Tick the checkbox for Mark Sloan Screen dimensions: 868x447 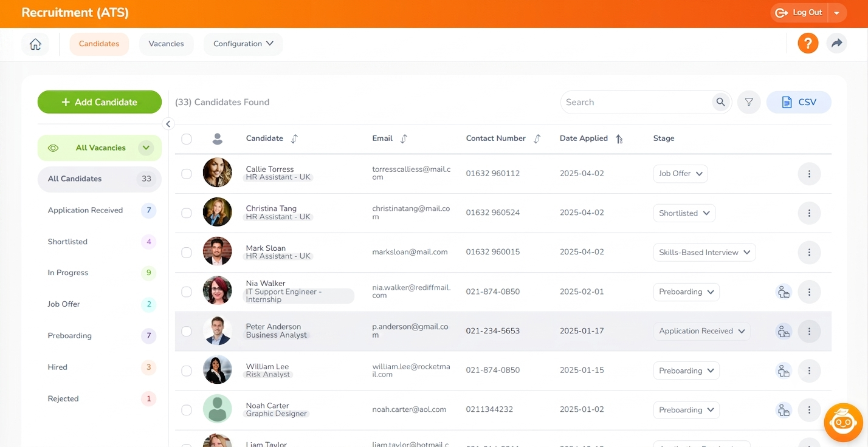187,253
